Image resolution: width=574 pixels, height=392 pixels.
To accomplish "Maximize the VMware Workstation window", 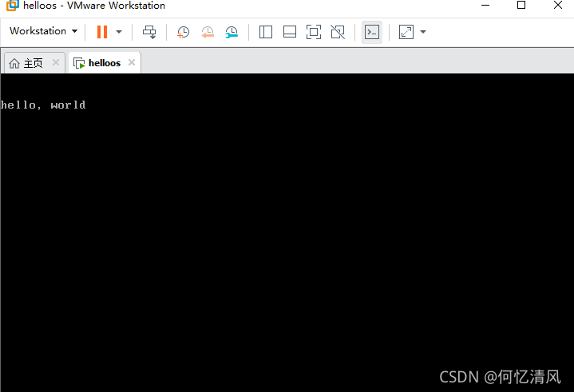I will click(x=521, y=5).
